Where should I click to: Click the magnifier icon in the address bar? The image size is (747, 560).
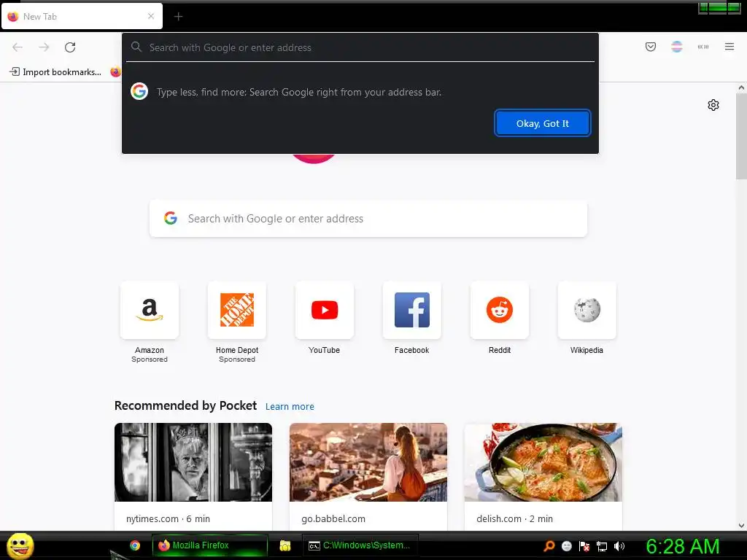136,47
